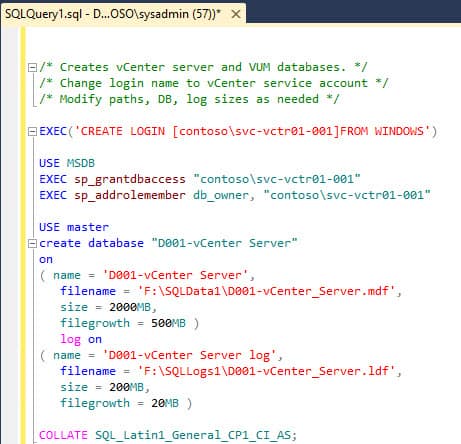Screen dimensions: 461x444
Task: Click the 'USE MSDB' line
Action: pos(67,163)
